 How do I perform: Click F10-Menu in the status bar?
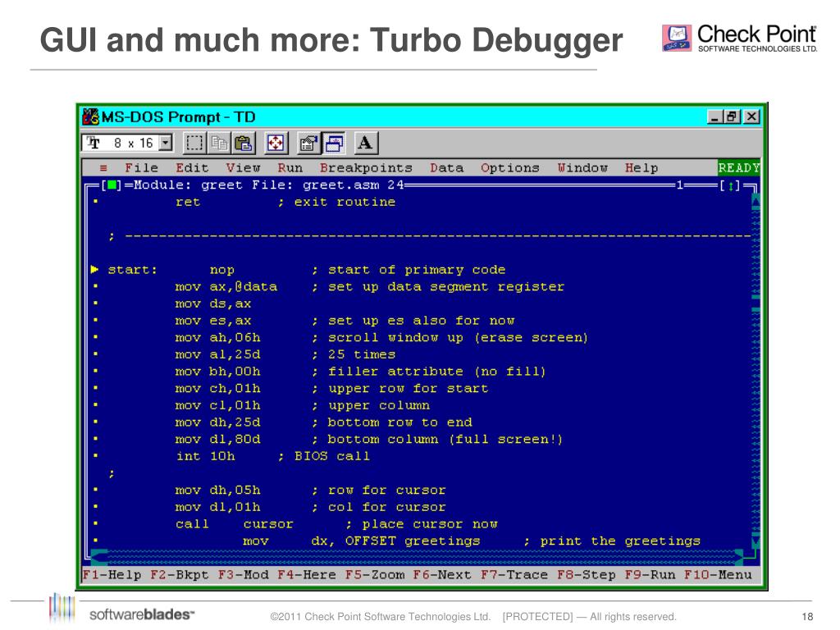718,575
